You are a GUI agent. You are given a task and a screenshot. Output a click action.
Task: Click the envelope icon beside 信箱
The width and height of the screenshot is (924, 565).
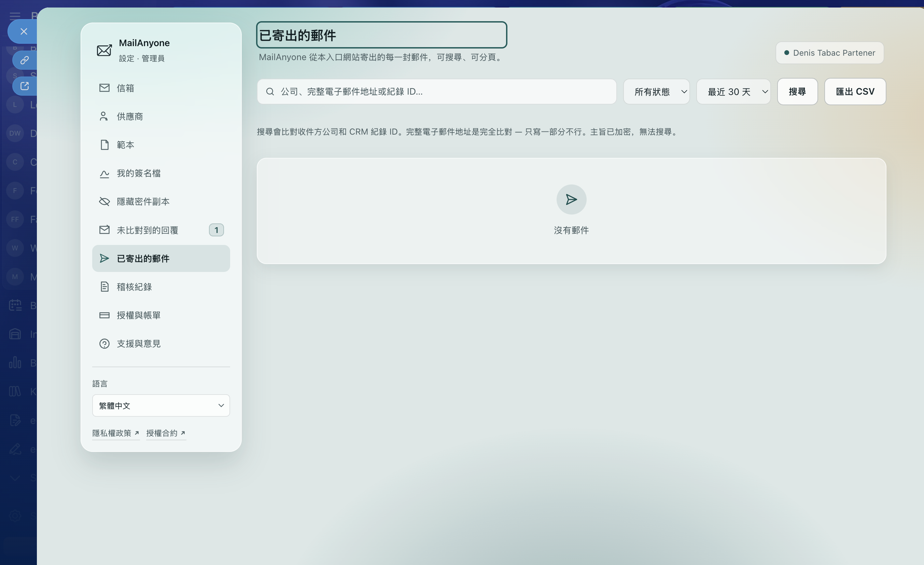pos(104,88)
